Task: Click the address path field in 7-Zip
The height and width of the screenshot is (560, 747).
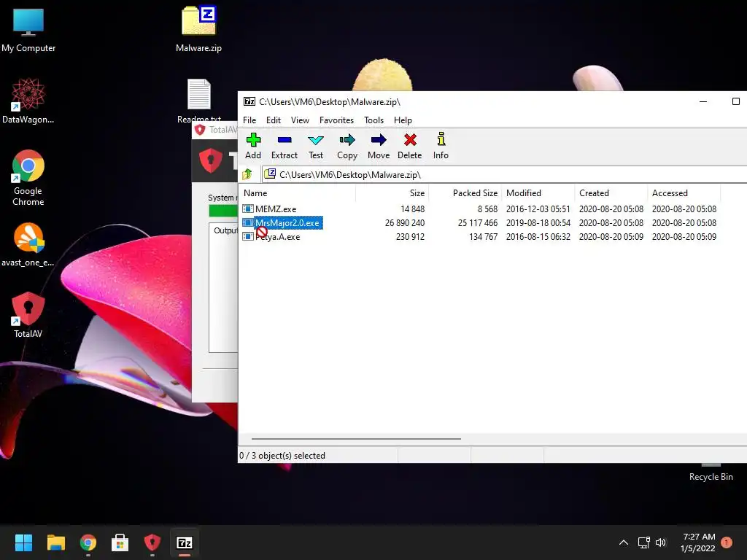Action: [505, 175]
